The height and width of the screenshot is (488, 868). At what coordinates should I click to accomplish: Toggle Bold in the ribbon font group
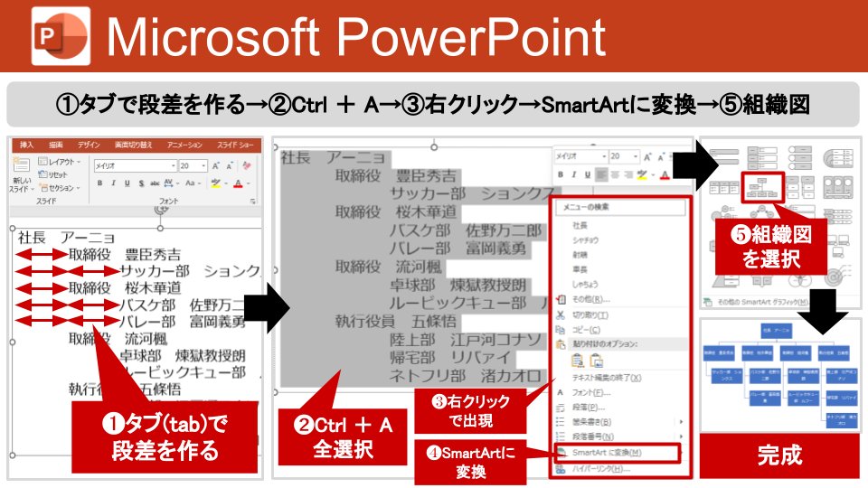click(x=99, y=183)
